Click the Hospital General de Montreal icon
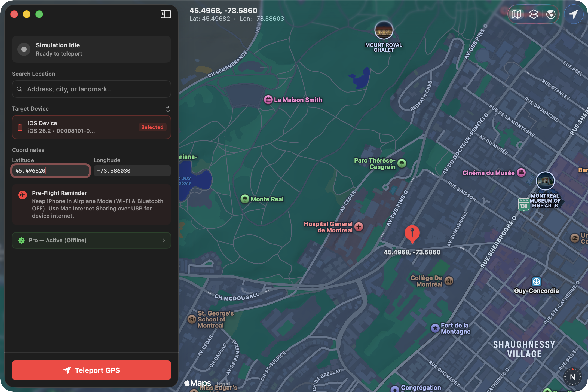The height and width of the screenshot is (392, 588). [x=359, y=226]
